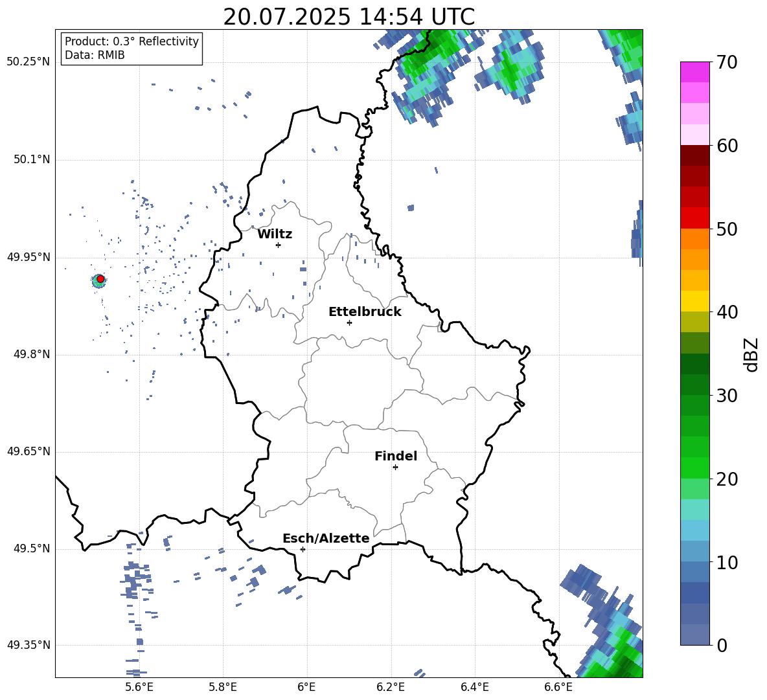Viewport: 767px width, 700px height.
Task: Pick the orange colorbar segment below 50
Action: click(x=694, y=238)
